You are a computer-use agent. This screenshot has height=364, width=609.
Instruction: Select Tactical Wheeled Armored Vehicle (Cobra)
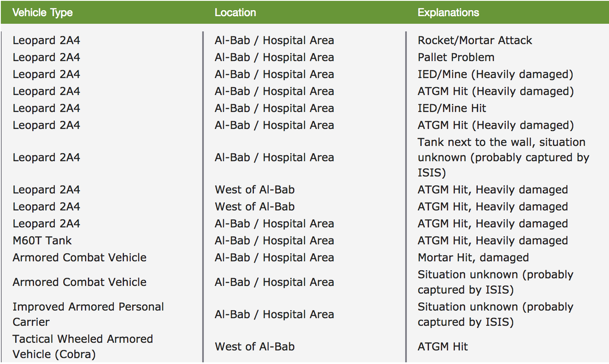point(82,347)
